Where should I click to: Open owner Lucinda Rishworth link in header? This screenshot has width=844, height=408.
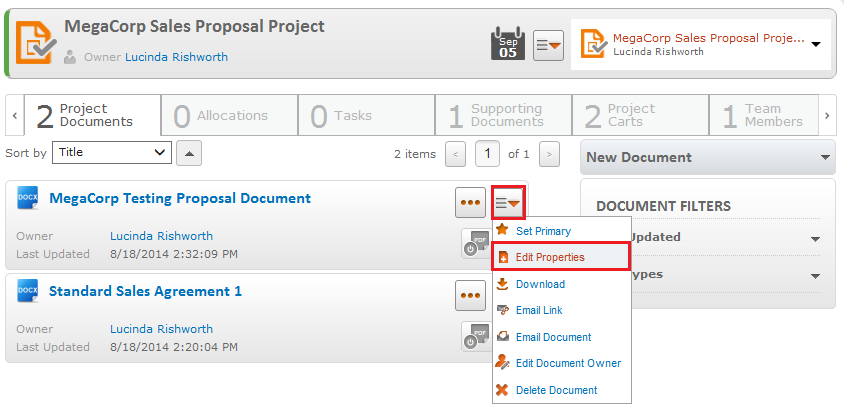coord(176,57)
